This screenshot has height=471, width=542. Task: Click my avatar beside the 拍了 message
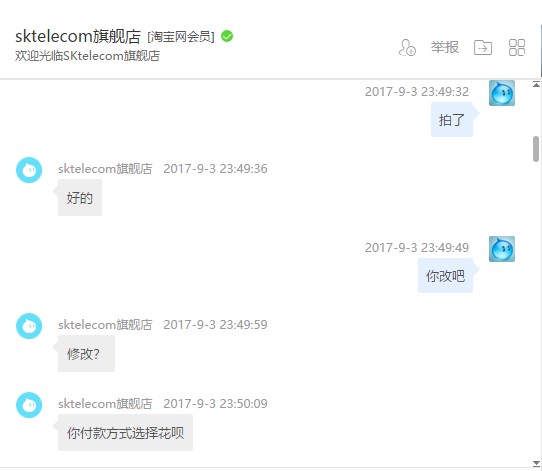pos(502,93)
